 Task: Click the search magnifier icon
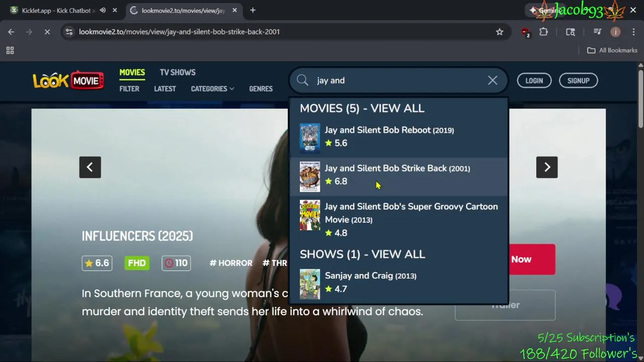(x=302, y=80)
